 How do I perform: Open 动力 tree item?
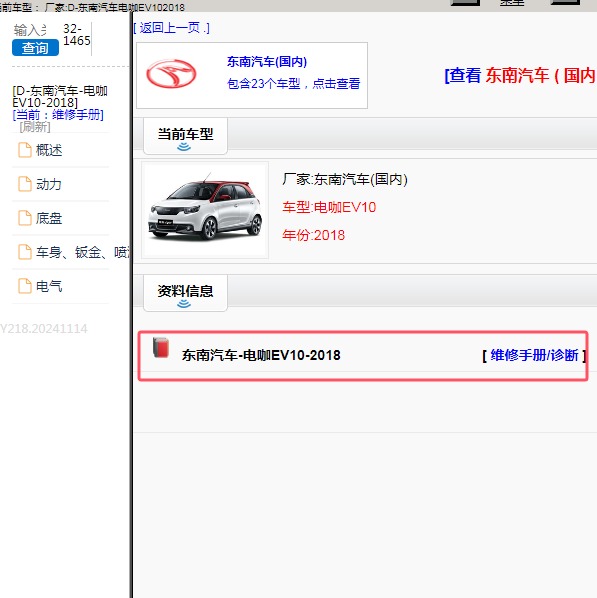point(49,184)
